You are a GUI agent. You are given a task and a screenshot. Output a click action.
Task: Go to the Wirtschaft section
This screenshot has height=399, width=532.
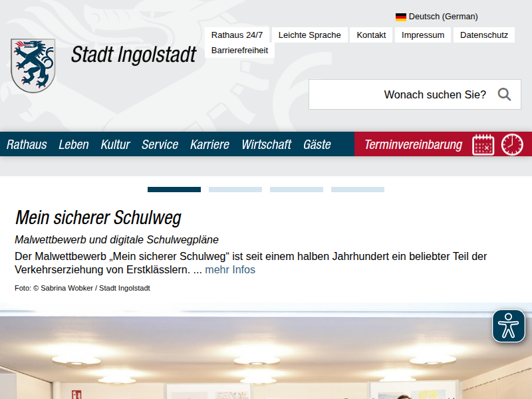(x=266, y=144)
